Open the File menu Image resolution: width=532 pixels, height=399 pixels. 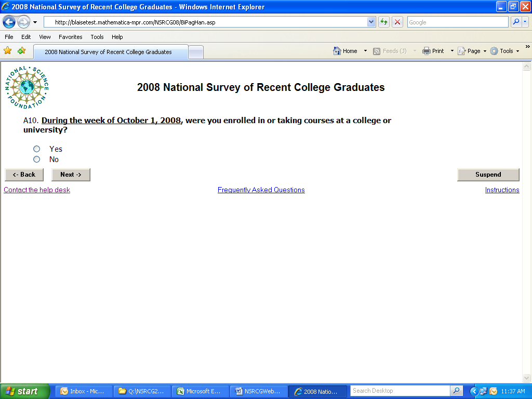[9, 37]
